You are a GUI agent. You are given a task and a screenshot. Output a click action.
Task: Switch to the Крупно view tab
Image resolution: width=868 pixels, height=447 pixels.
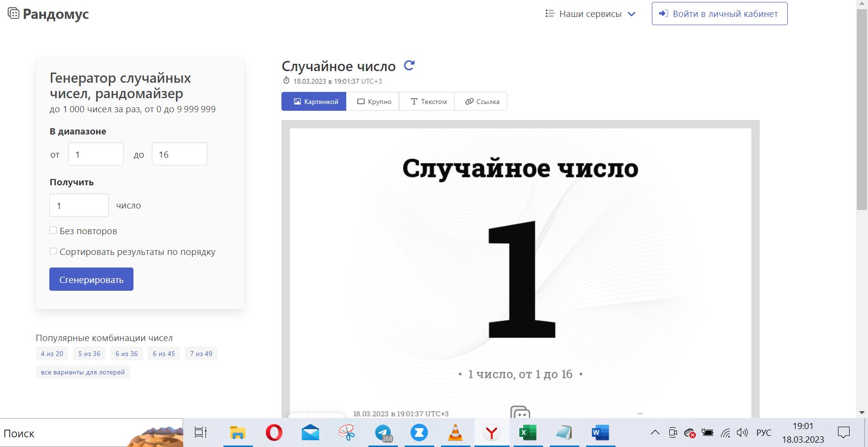[x=373, y=102]
